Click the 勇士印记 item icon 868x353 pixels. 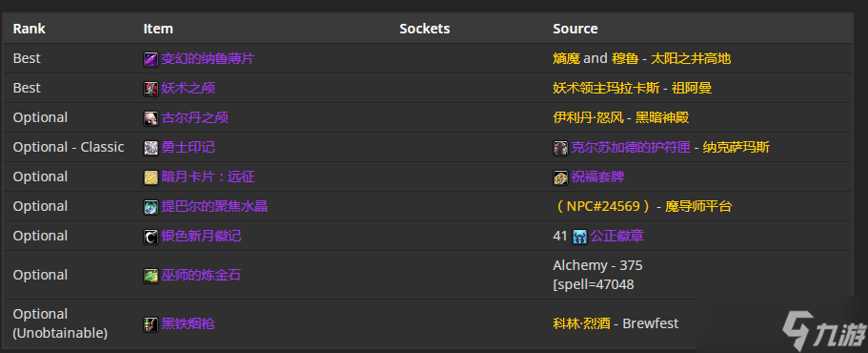tap(151, 148)
